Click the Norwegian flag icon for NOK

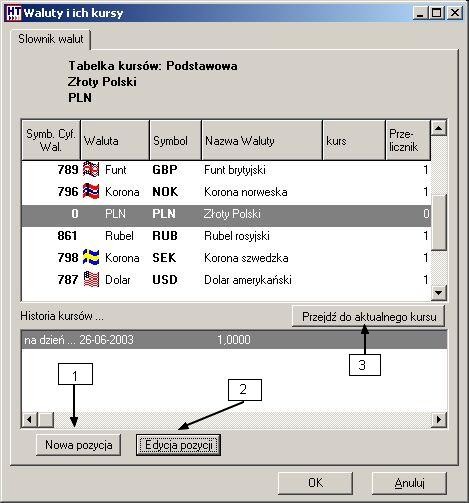coord(91,191)
